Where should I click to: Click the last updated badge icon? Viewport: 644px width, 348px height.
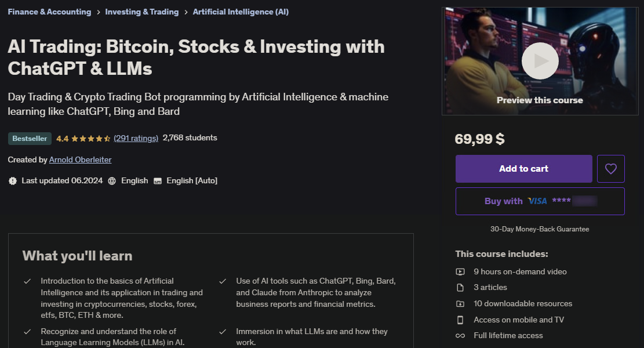(x=13, y=181)
